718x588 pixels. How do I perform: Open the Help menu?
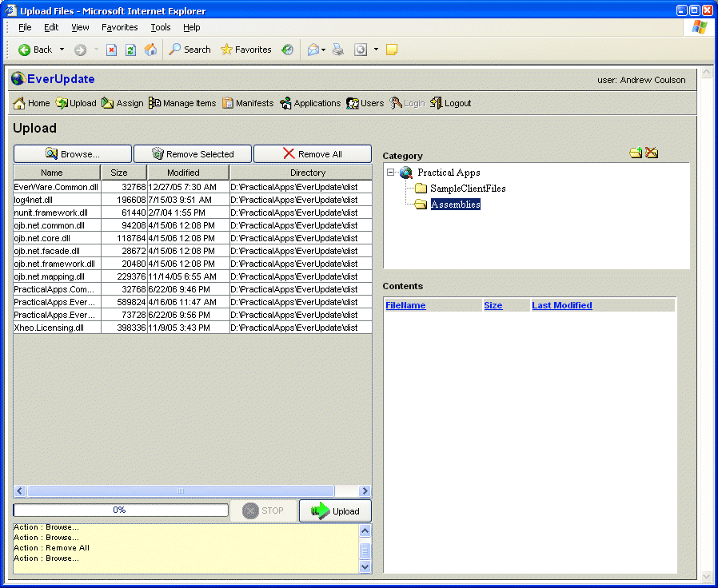(x=191, y=27)
